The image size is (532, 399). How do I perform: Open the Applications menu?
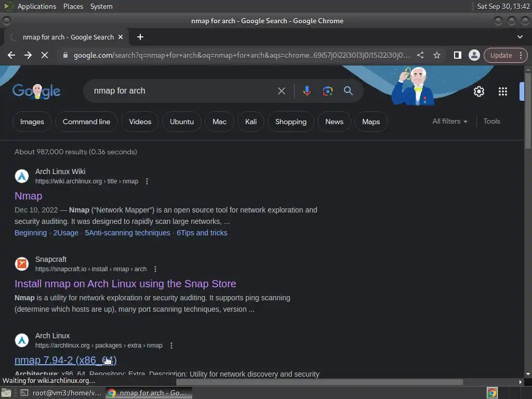coord(37,6)
